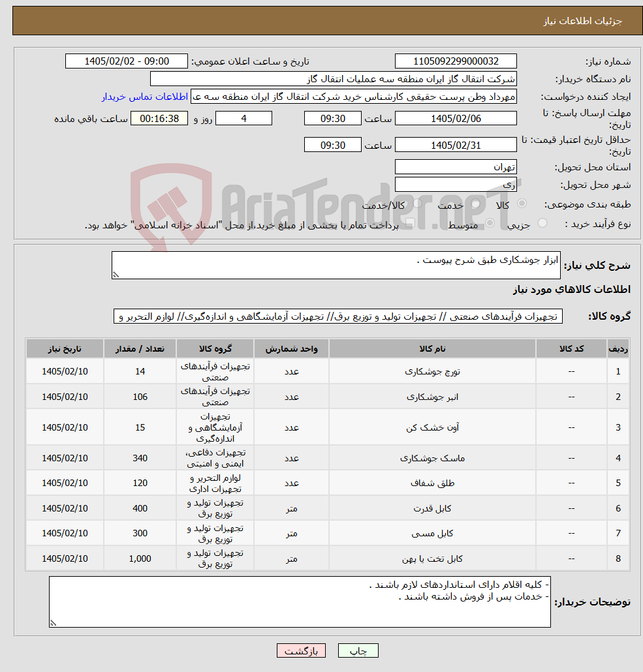643x672 pixels.
Task: Click the request creator field مهرداد وطن پرست
Action: (x=353, y=97)
